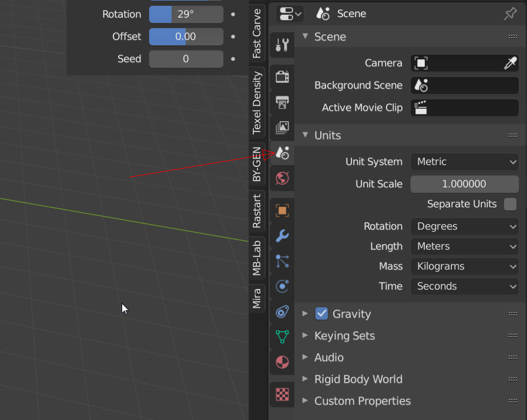Disable the Gravity checkbox
The width and height of the screenshot is (527, 420).
tap(321, 314)
